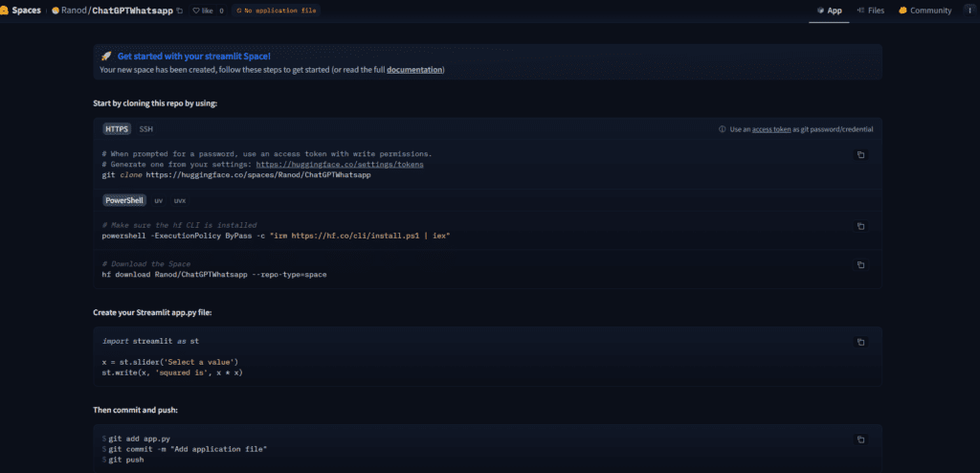This screenshot has width=980, height=473.
Task: Switch to the Files tab
Action: (x=871, y=11)
